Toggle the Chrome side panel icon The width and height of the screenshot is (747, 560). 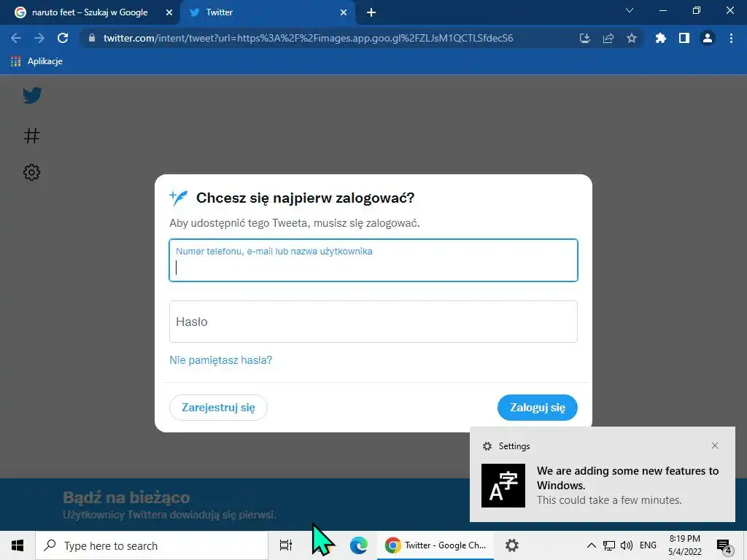684,38
